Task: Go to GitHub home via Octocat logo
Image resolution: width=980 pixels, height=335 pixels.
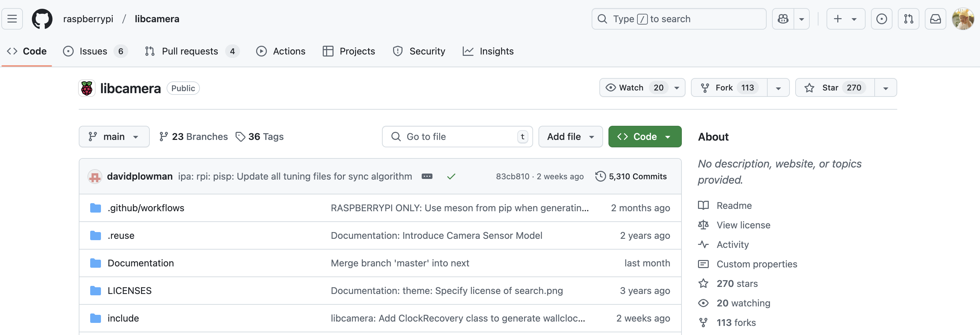Action: [x=42, y=18]
